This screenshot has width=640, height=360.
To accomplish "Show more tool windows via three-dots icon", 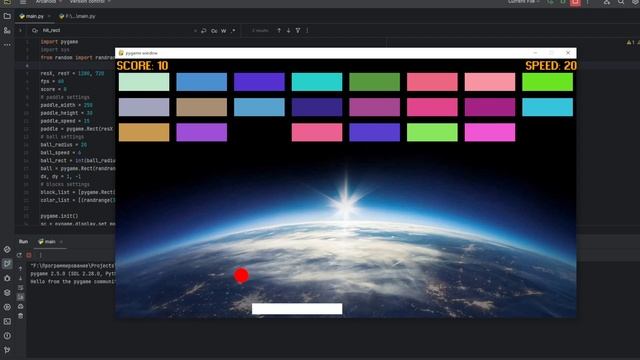I will point(7,44).
